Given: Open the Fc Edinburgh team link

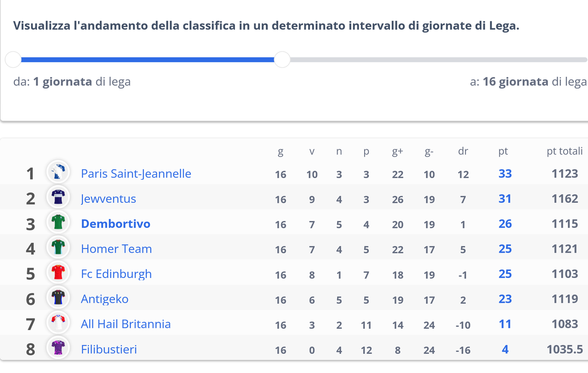Looking at the screenshot, I should point(116,274).
